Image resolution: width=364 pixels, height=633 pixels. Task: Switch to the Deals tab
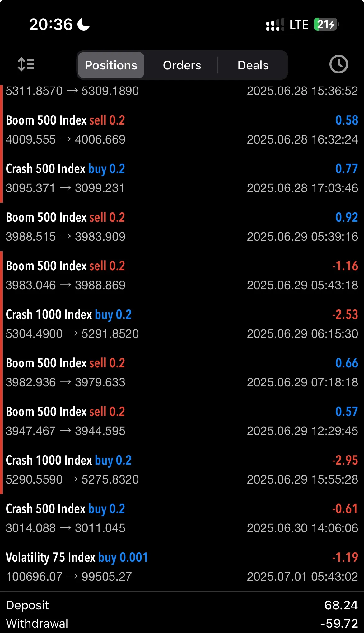pos(253,65)
